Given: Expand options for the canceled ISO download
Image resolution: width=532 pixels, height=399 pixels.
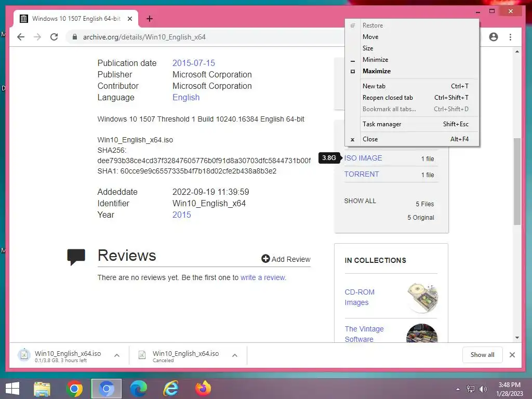Looking at the screenshot, I should coord(234,355).
